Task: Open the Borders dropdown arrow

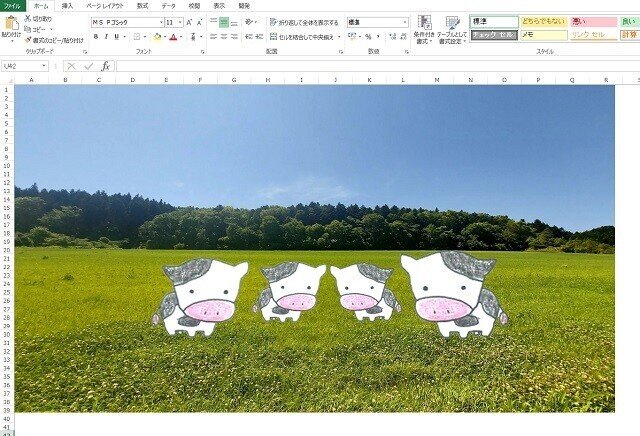Action: pyautogui.click(x=144, y=37)
